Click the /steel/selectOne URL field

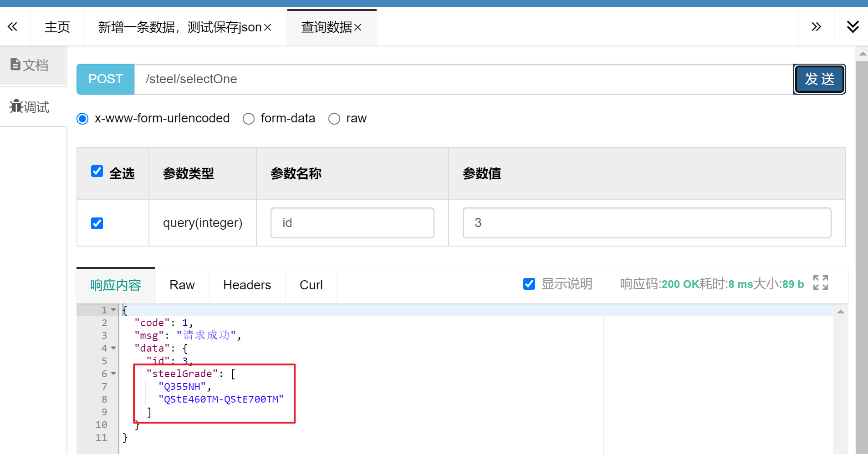tap(464, 79)
